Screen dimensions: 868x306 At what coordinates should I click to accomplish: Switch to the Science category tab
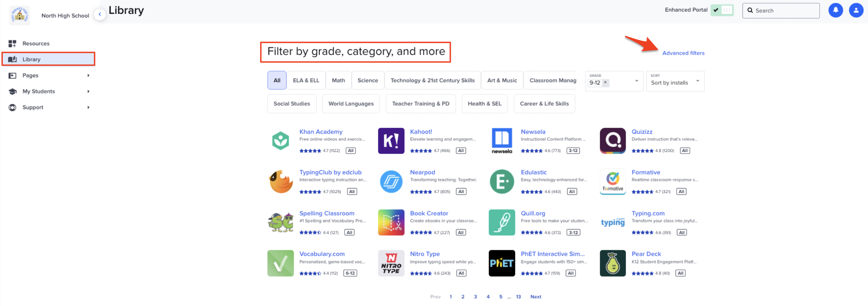(368, 80)
